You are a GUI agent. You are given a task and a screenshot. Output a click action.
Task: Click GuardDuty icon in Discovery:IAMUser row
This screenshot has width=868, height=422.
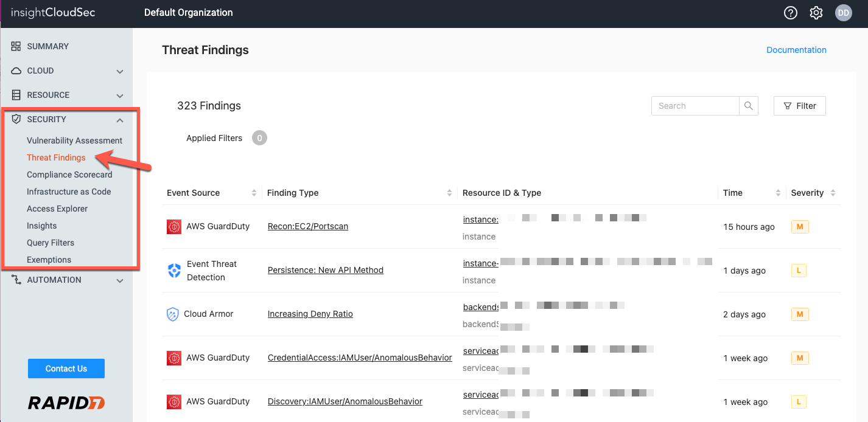[174, 401]
